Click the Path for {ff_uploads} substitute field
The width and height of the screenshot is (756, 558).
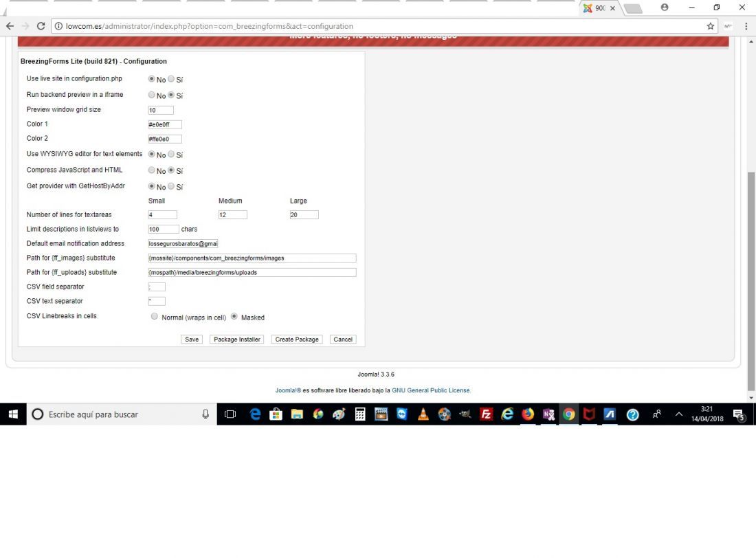pyautogui.click(x=252, y=273)
